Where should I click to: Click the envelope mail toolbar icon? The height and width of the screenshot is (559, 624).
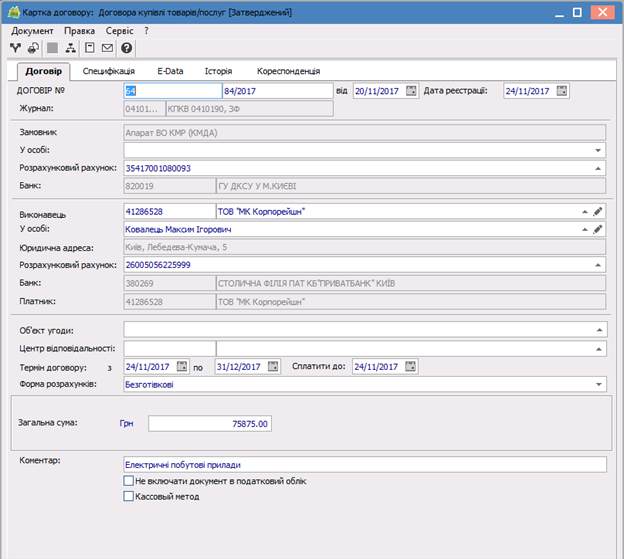(x=107, y=48)
